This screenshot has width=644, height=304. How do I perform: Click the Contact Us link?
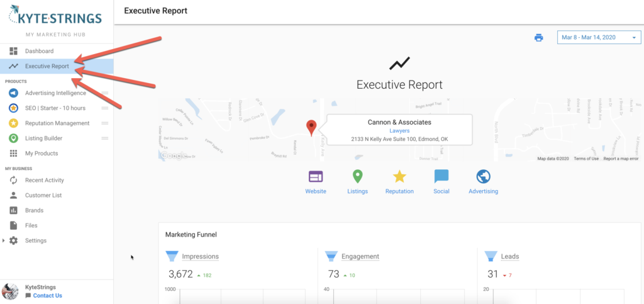47,296
